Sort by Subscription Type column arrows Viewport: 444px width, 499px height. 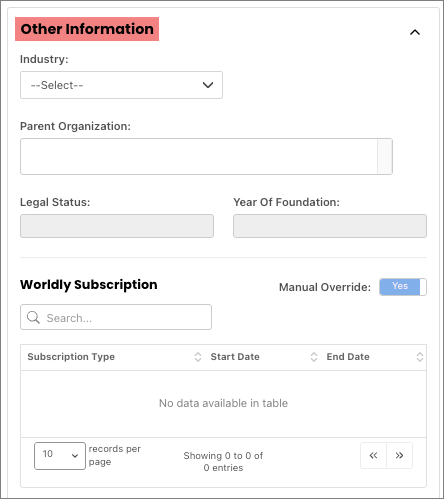tap(198, 357)
